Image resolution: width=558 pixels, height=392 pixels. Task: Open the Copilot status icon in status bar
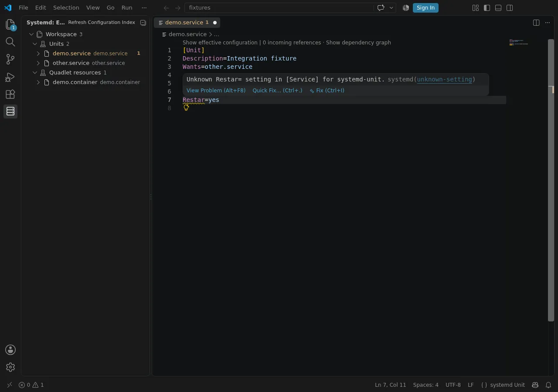[x=535, y=385]
